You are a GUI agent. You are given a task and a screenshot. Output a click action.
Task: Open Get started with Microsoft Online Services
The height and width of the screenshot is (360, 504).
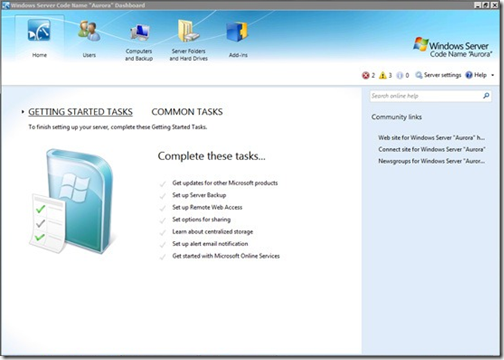226,256
